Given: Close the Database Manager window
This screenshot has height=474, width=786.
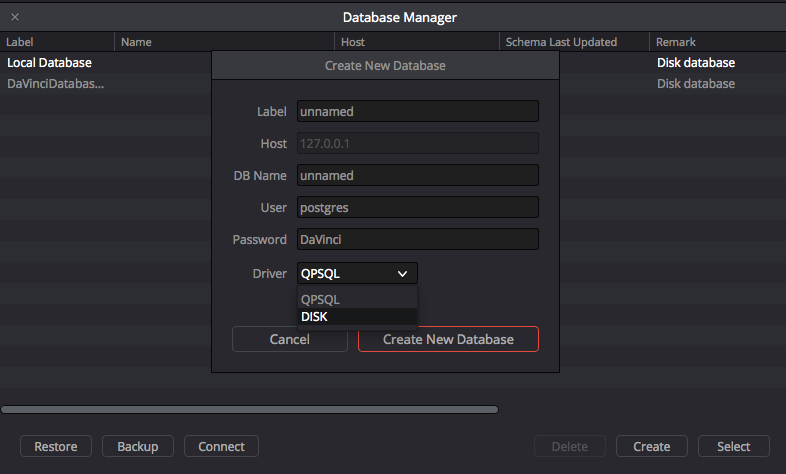Looking at the screenshot, I should point(15,17).
